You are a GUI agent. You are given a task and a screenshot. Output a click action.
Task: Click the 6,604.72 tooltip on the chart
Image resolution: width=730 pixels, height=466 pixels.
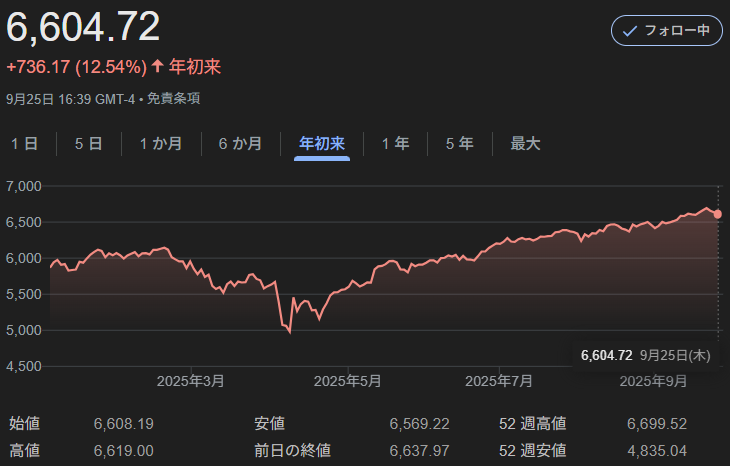tap(644, 355)
